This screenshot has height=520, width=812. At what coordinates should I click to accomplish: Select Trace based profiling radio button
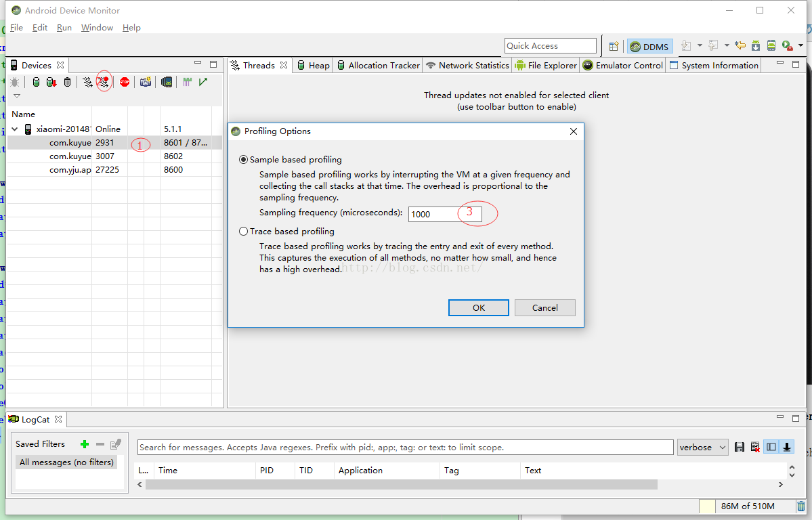coord(243,232)
